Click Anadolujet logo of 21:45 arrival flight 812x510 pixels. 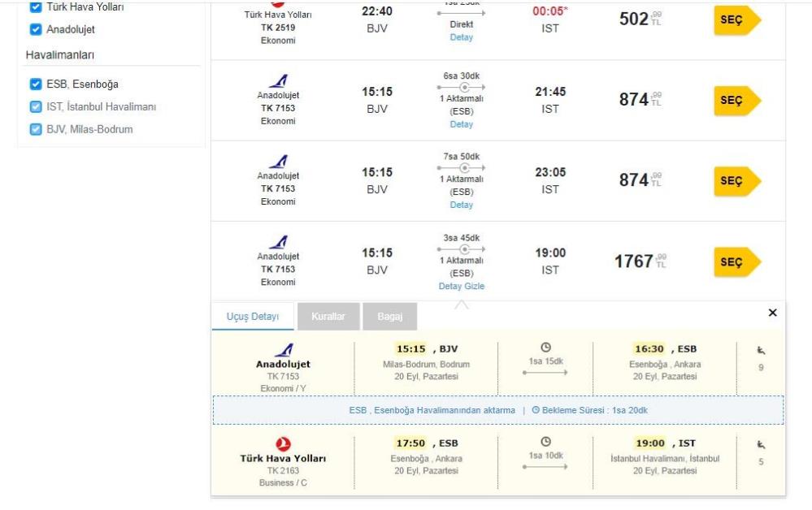278,81
